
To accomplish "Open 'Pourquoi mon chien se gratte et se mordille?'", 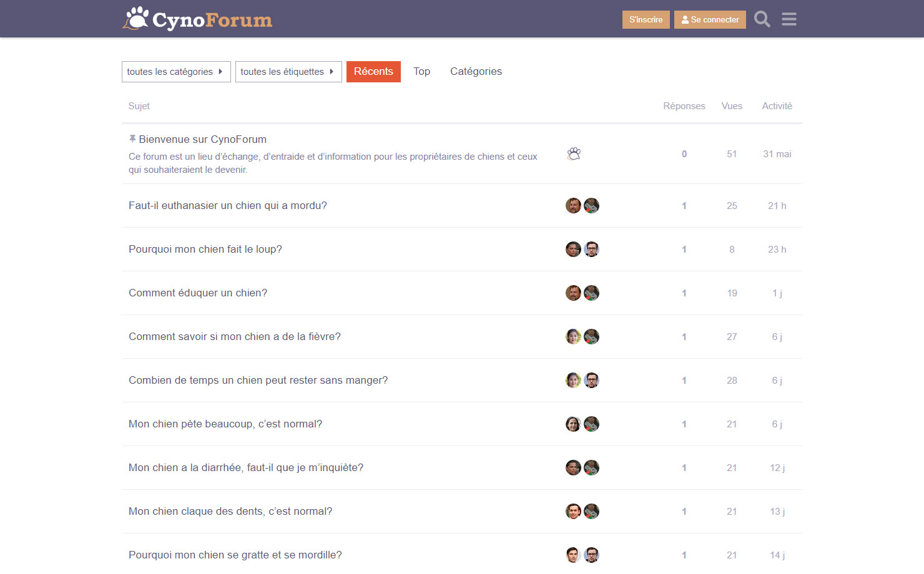I will pos(235,555).
